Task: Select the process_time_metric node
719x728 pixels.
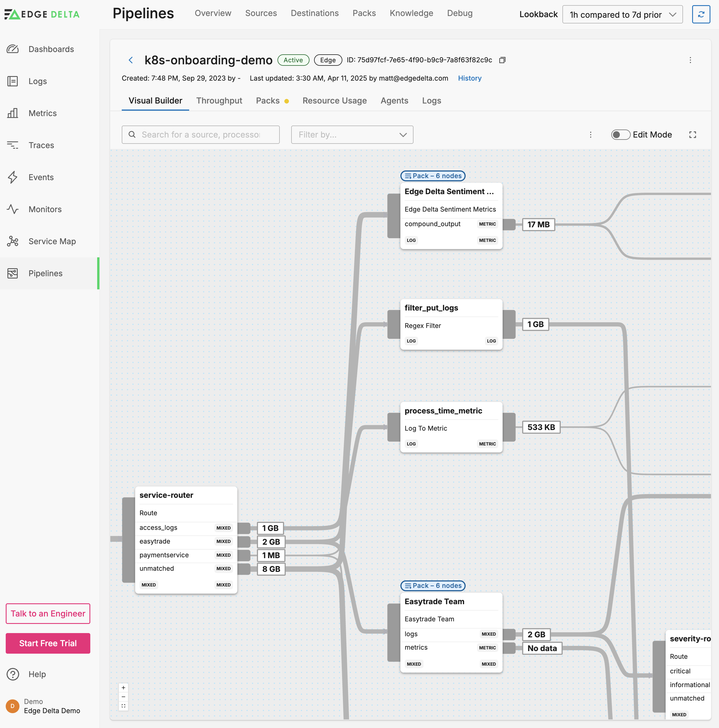Action: click(451, 427)
